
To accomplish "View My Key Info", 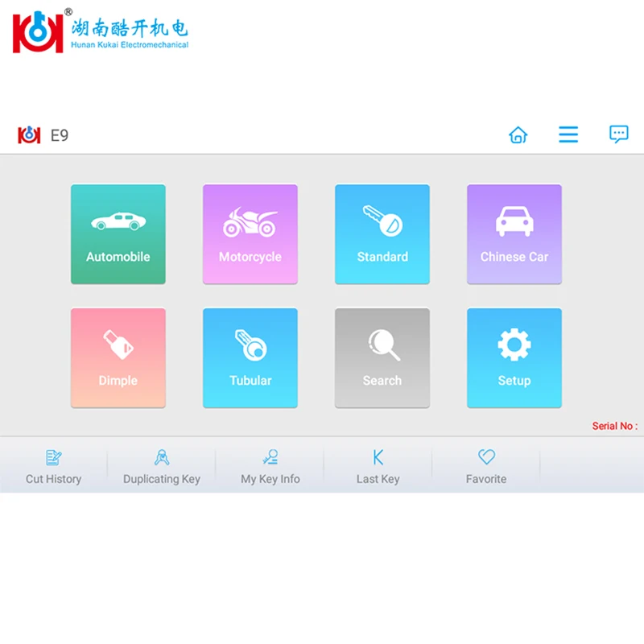I will (x=270, y=467).
